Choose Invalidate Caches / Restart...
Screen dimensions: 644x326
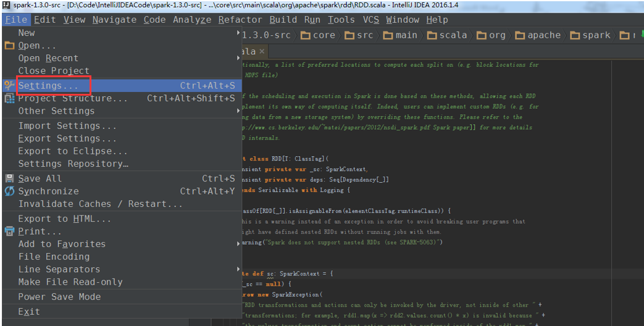click(122, 204)
